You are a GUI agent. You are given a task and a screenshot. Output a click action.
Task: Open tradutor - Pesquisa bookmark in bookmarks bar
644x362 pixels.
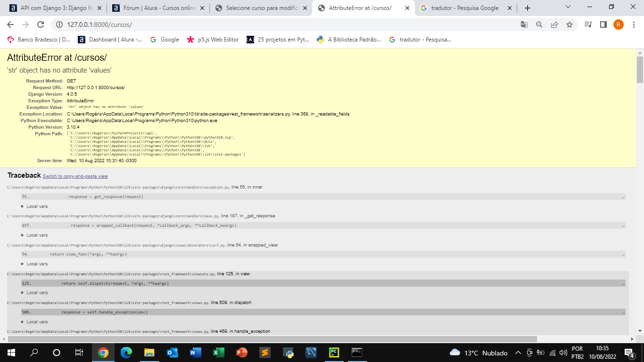(x=420, y=40)
